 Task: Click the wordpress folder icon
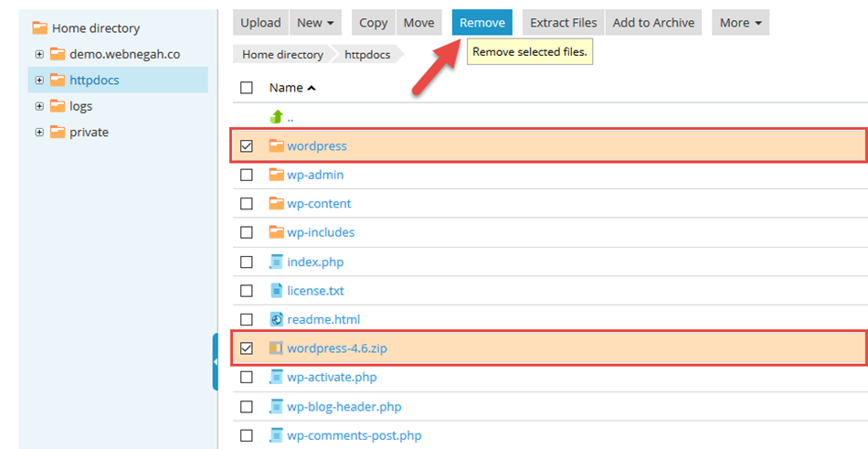[277, 145]
